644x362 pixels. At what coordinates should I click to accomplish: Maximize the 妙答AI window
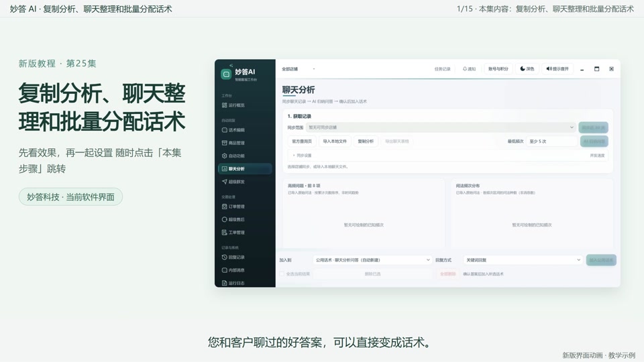pyautogui.click(x=597, y=69)
